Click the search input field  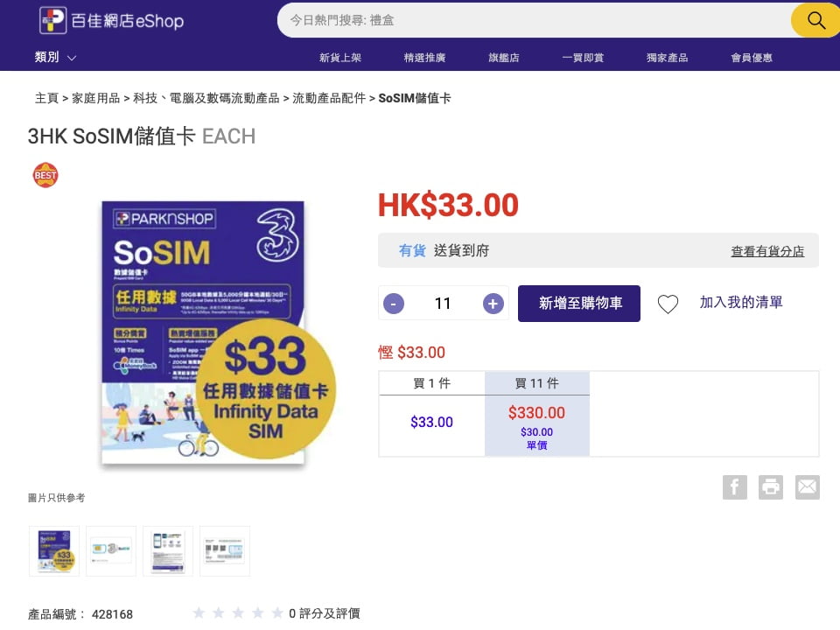pos(534,20)
